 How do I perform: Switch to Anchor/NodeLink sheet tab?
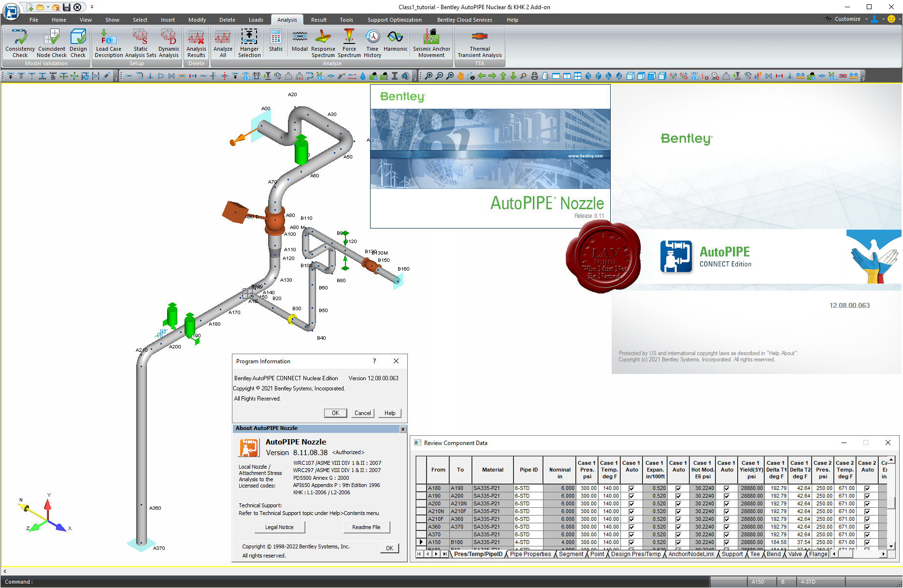(691, 554)
